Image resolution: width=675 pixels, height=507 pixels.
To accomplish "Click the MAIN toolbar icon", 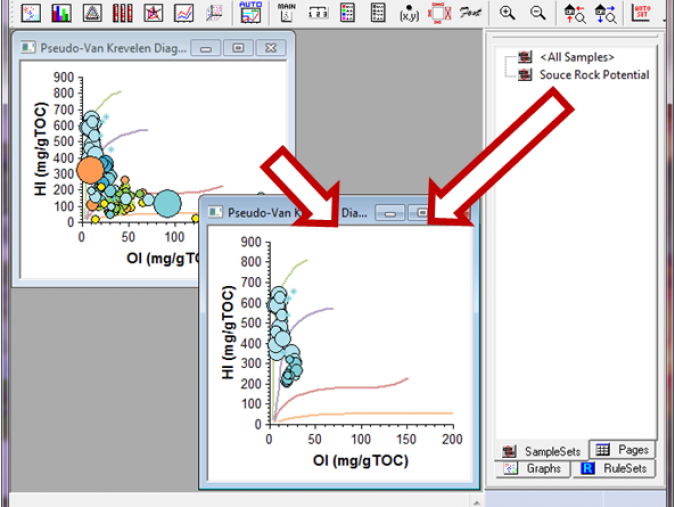I will point(286,13).
